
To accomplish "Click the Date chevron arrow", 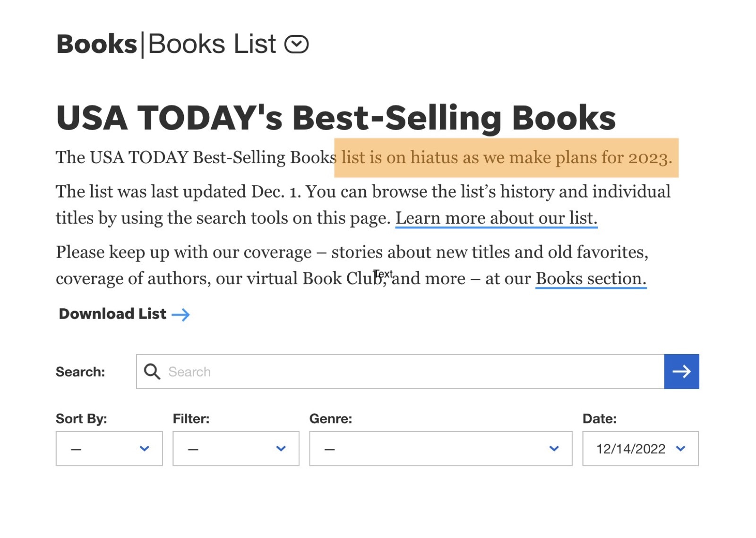I will pyautogui.click(x=681, y=449).
